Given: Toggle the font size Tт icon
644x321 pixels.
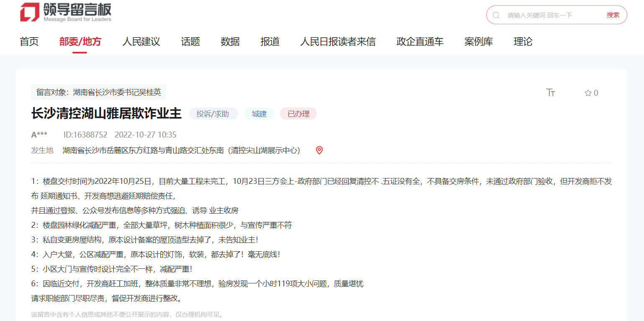Looking at the screenshot, I should tap(550, 92).
